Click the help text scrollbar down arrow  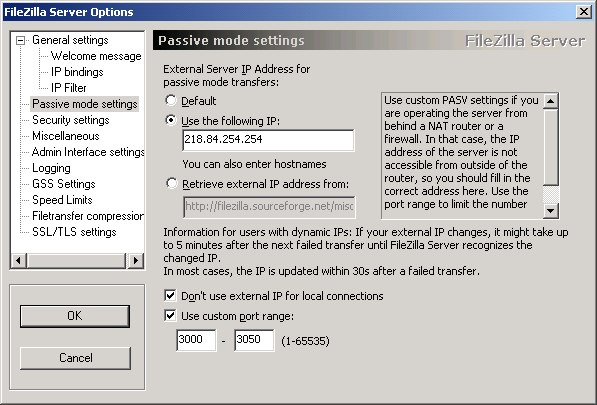click(x=551, y=210)
